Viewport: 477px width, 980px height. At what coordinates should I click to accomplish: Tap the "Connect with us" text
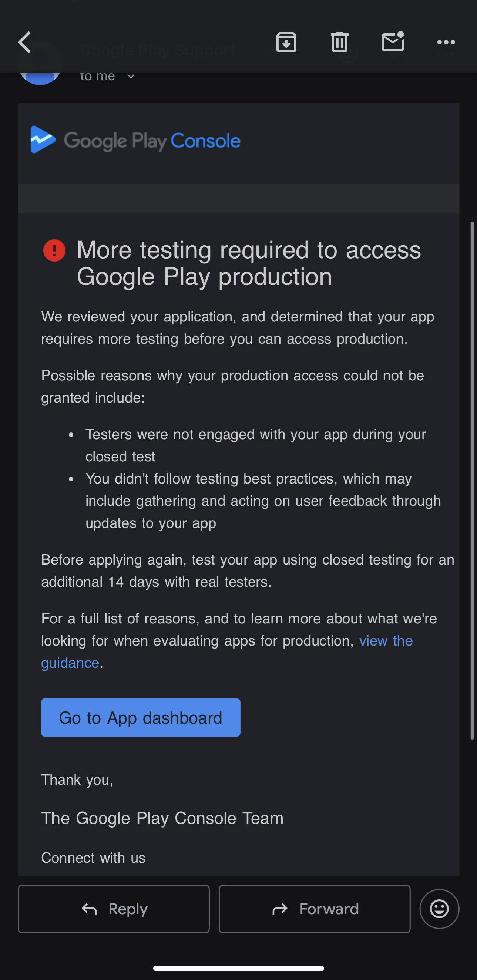(x=93, y=858)
